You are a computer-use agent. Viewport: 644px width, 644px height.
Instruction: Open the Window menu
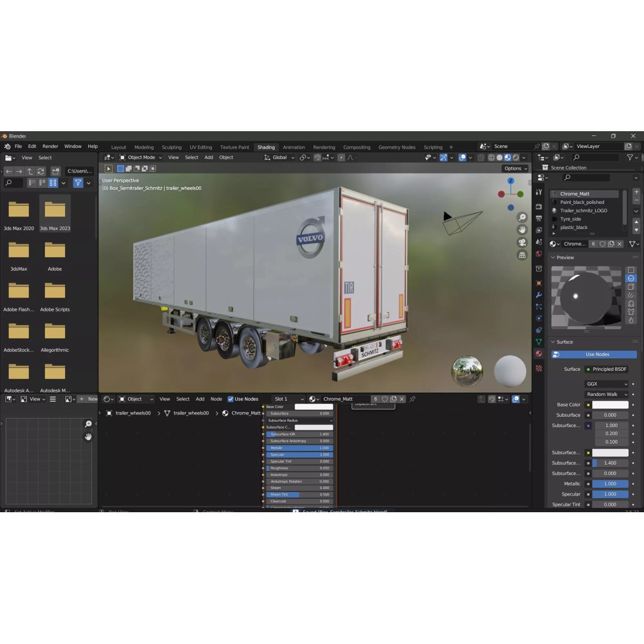pos(73,147)
